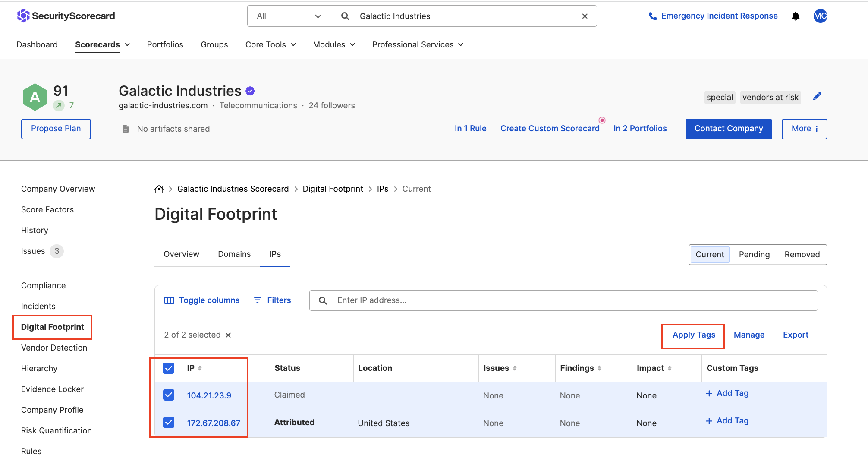Switch to Removed footprint view
This screenshot has height=474, width=868.
(x=802, y=255)
